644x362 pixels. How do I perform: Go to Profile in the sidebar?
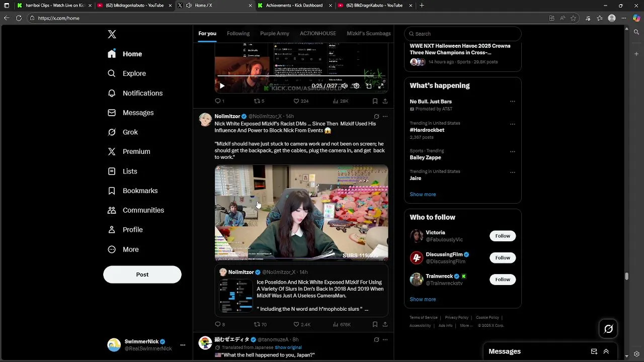[x=125, y=230]
